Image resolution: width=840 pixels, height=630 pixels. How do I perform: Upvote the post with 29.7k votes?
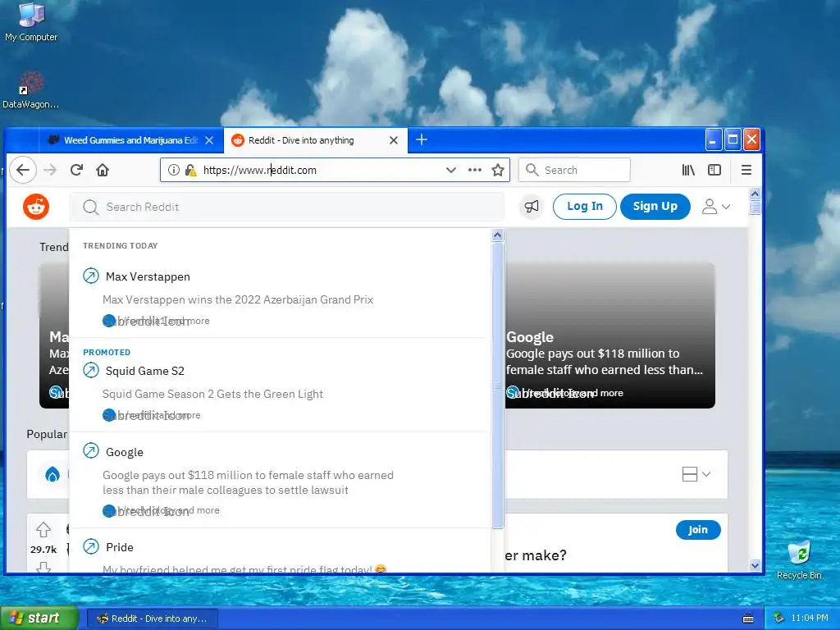pyautogui.click(x=43, y=530)
